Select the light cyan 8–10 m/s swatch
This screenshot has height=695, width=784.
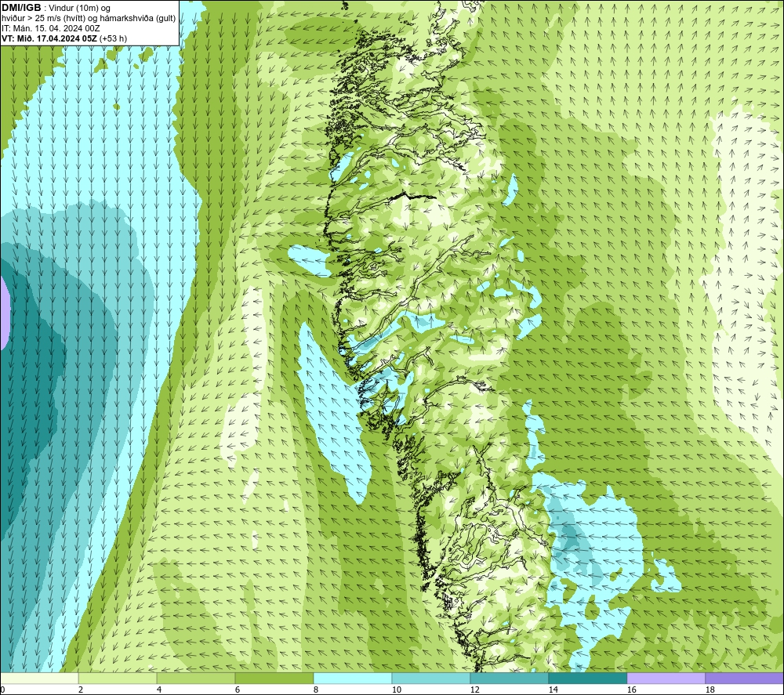[x=353, y=678]
